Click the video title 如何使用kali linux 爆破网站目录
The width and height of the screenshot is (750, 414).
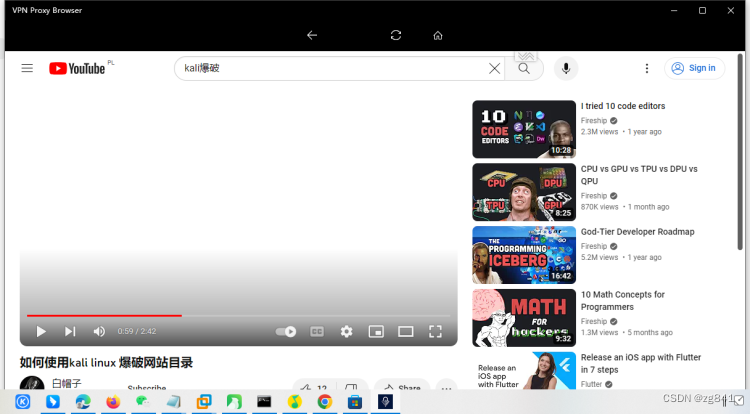(106, 363)
